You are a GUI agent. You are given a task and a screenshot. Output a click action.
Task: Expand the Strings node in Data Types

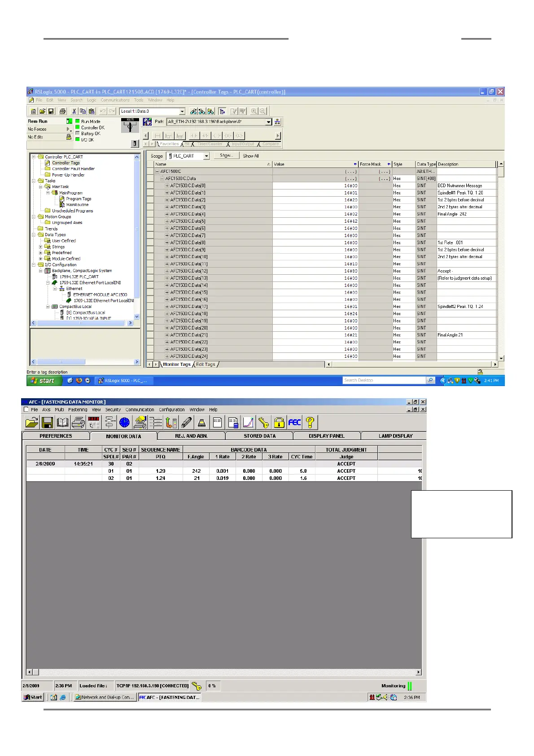pos(40,246)
